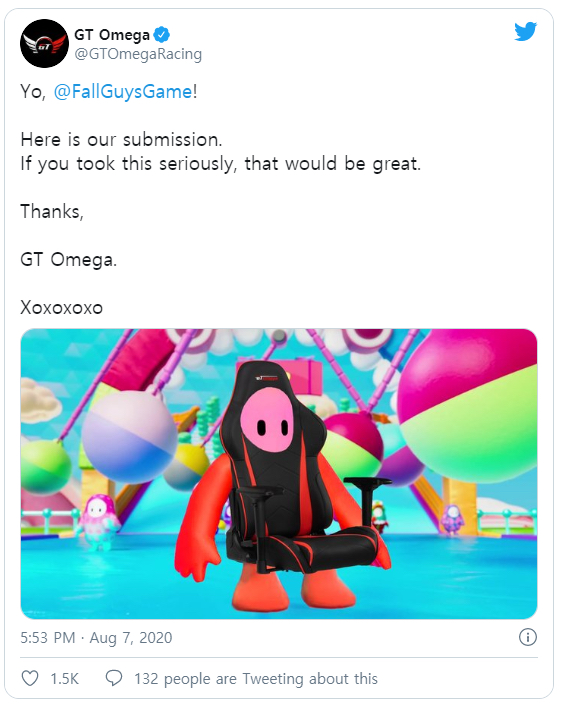Image resolution: width=562 pixels, height=706 pixels.
Task: Open the 5:53 PM Aug 7, 2020 timestamp
Action: pos(96,638)
